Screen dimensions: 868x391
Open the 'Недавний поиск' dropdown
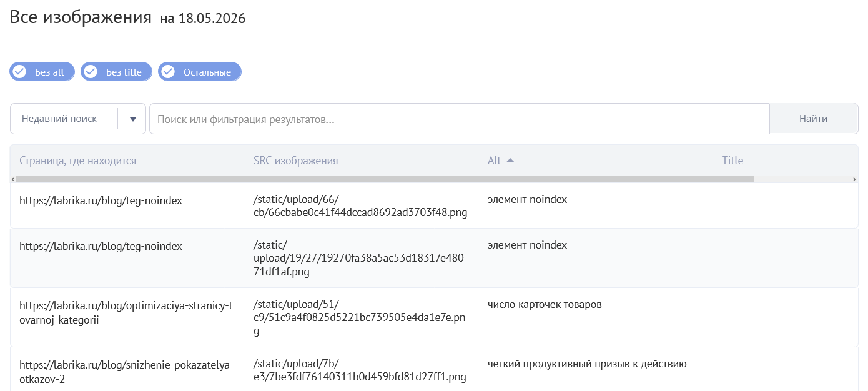tap(78, 119)
